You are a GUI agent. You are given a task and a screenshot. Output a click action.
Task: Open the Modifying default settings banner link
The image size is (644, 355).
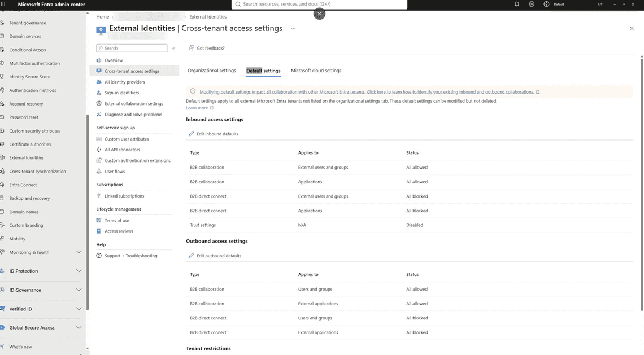point(367,92)
